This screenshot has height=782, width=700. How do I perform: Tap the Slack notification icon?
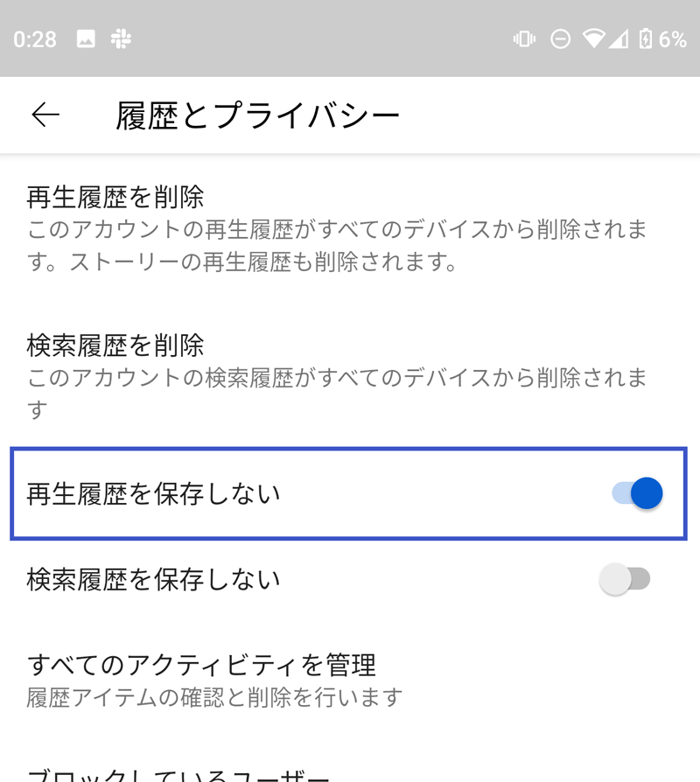pyautogui.click(x=121, y=38)
